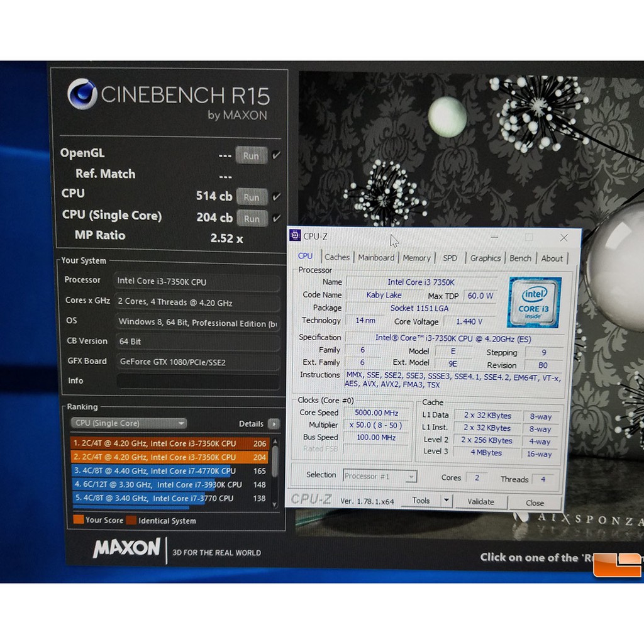Click the Intel Core i3 inside badge
The height and width of the screenshot is (644, 644).
pos(535,303)
